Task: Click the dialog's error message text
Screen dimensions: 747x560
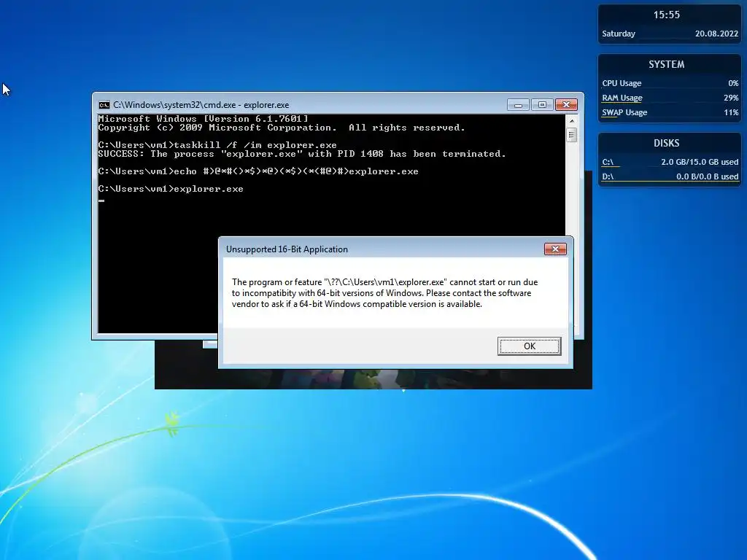Action: [x=385, y=293]
